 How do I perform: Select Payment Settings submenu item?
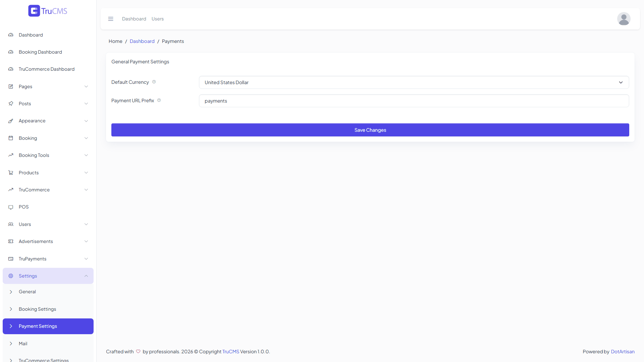point(48,326)
